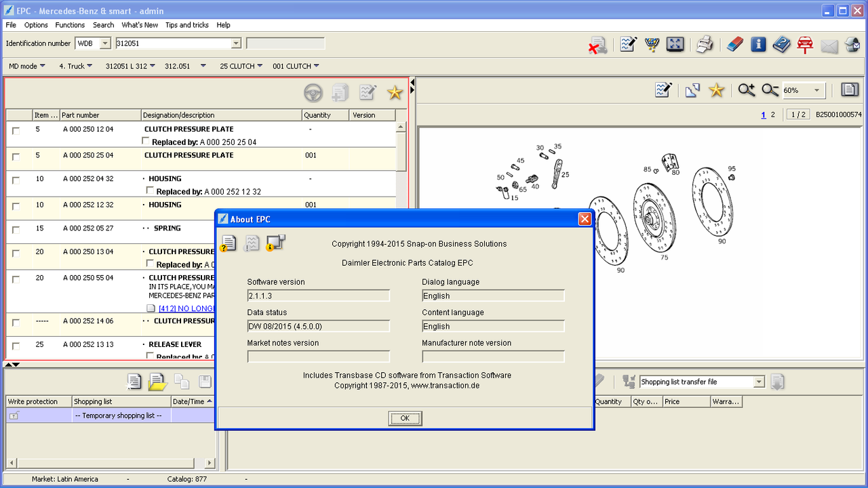Open the 312051 identification number dropdown
The height and width of the screenshot is (488, 868).
click(236, 43)
